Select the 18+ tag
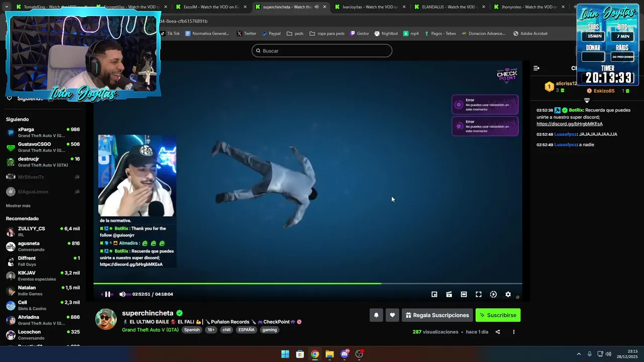 pyautogui.click(x=211, y=330)
